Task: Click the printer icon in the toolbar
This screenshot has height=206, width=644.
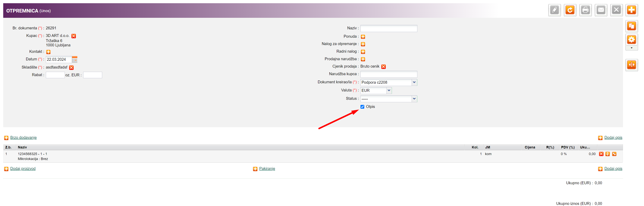Action: [x=585, y=10]
